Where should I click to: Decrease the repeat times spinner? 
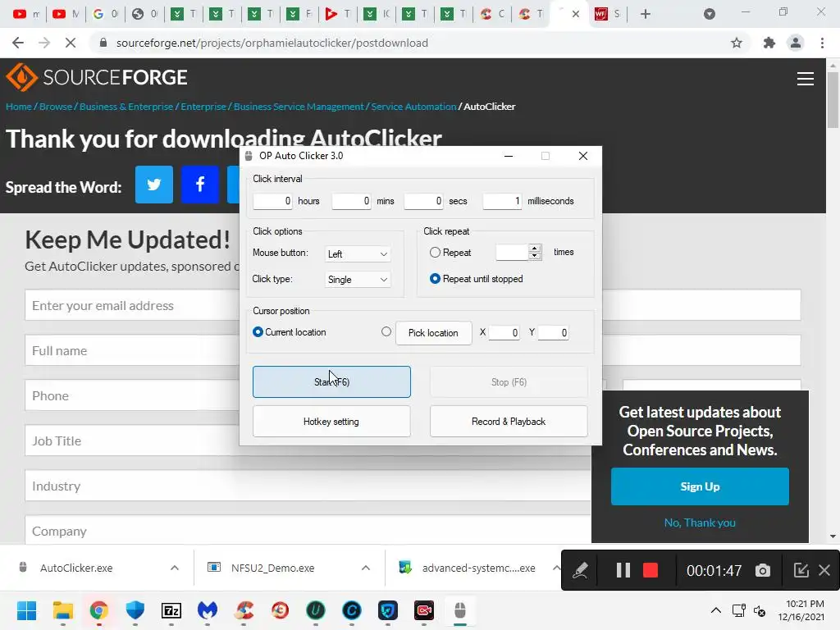point(535,256)
